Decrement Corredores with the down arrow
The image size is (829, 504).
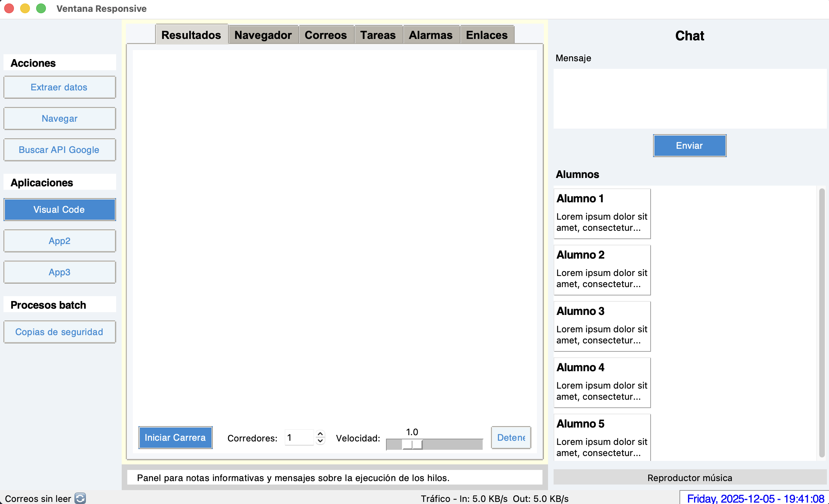coord(320,442)
